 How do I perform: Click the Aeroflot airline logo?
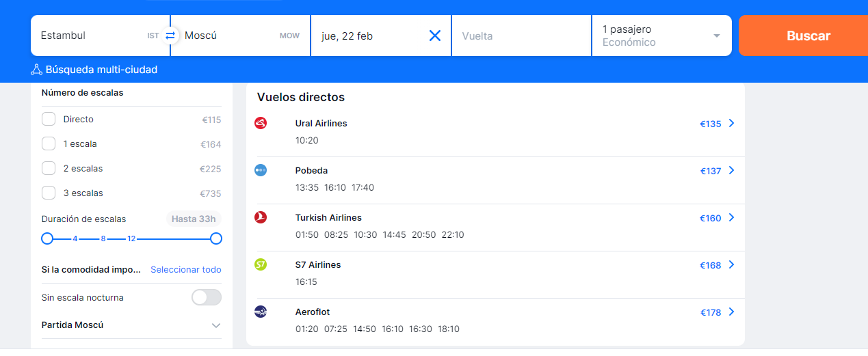tap(261, 312)
